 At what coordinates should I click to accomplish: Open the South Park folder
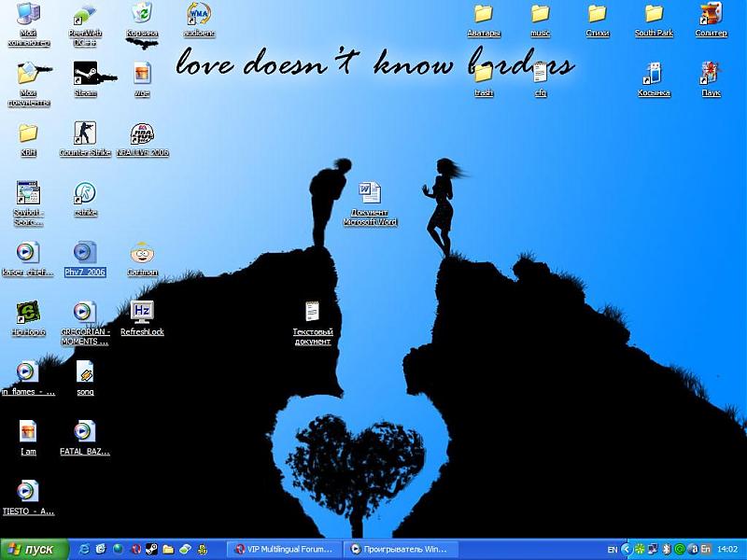[654, 15]
